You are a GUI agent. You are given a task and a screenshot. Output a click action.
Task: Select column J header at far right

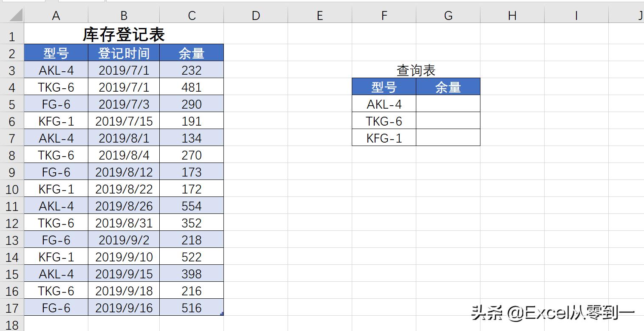point(639,15)
